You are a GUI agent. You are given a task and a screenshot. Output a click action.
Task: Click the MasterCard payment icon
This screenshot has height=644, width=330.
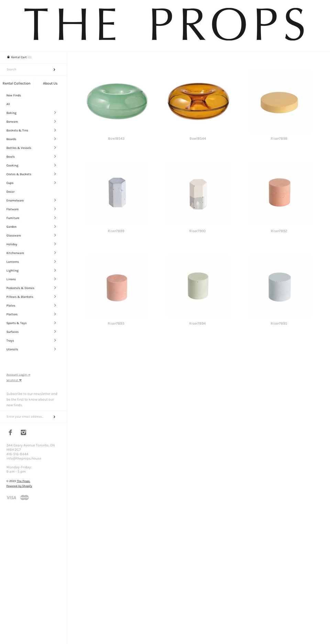pos(24,497)
